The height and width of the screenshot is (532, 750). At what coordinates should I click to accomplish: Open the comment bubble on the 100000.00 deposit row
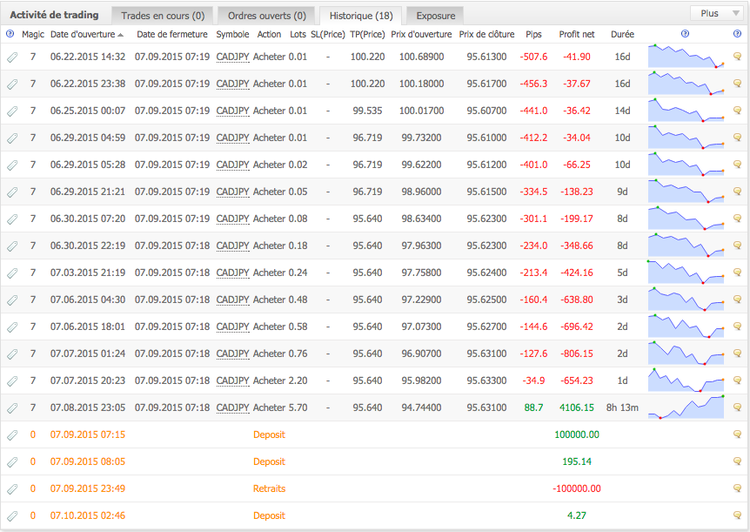[x=738, y=435]
